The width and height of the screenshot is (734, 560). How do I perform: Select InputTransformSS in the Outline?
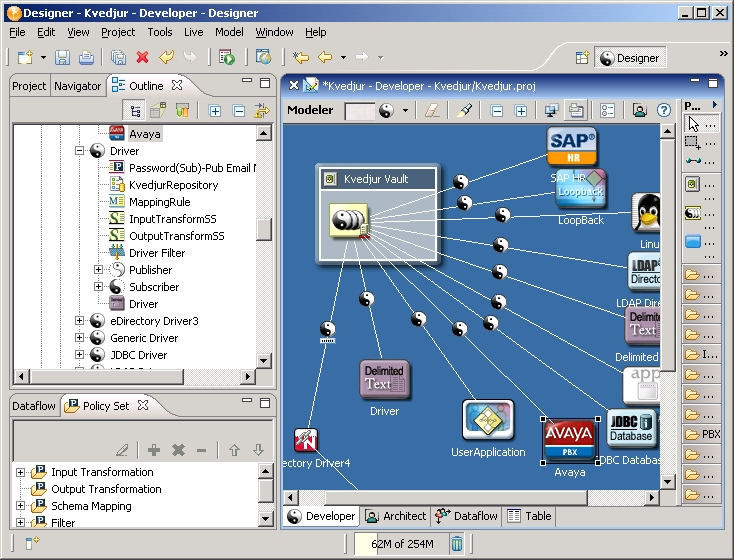(x=173, y=219)
